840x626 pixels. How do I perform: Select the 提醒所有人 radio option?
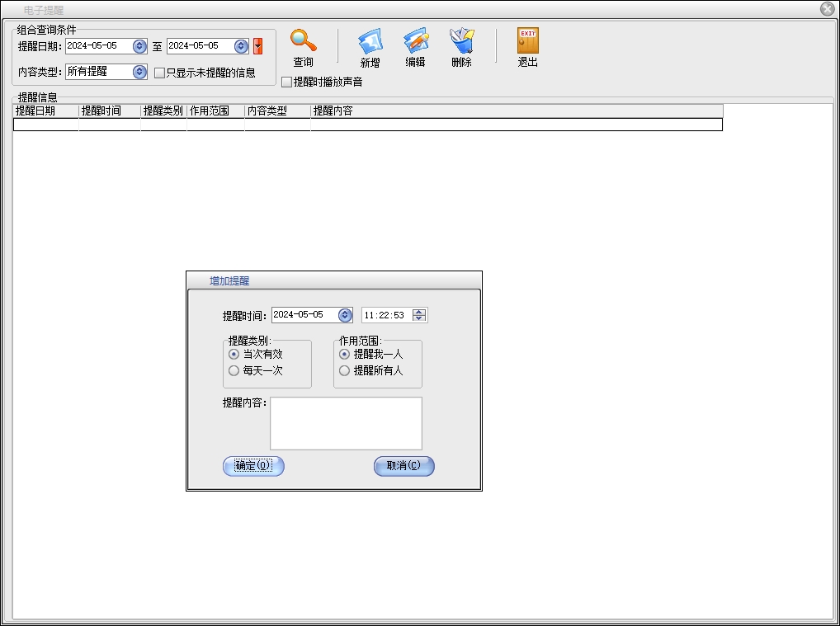[x=344, y=371]
